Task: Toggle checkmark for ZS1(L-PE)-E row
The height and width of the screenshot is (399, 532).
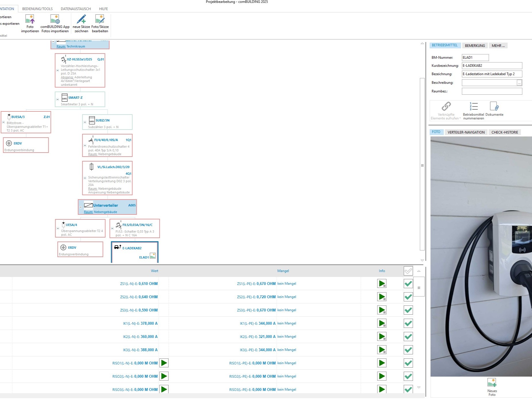Action: pos(408,284)
